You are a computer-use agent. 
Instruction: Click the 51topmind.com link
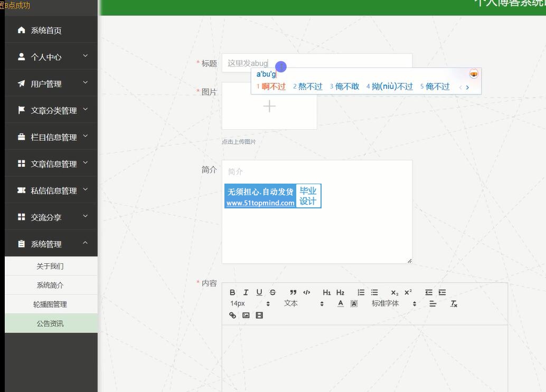[x=260, y=203]
